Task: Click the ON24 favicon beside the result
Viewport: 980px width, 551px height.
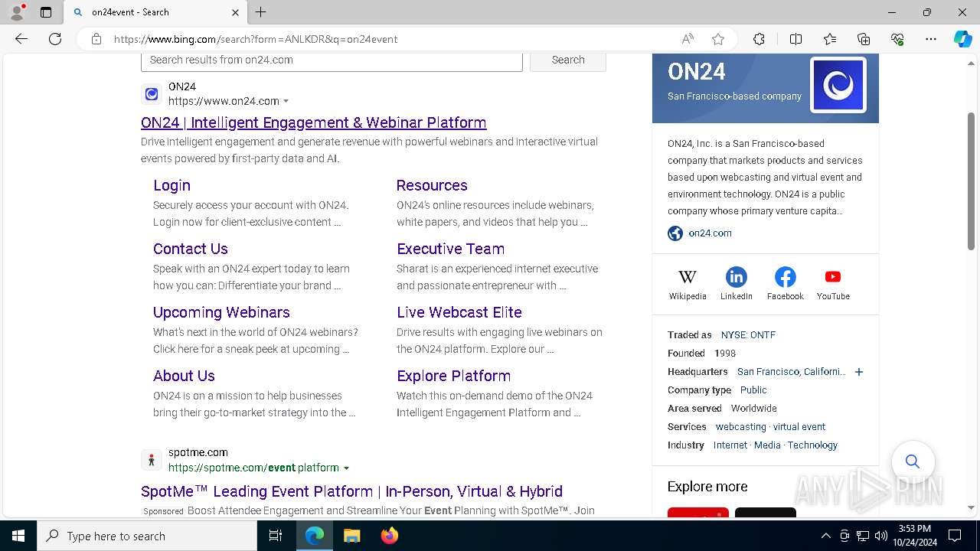Action: [x=152, y=94]
